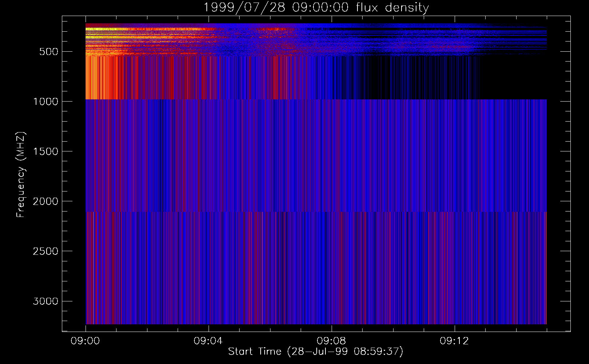Screen dimensions: 589x364
Task: Click the blue spectrogram band at 1500 MHz above 09:08
Action: 331,151
